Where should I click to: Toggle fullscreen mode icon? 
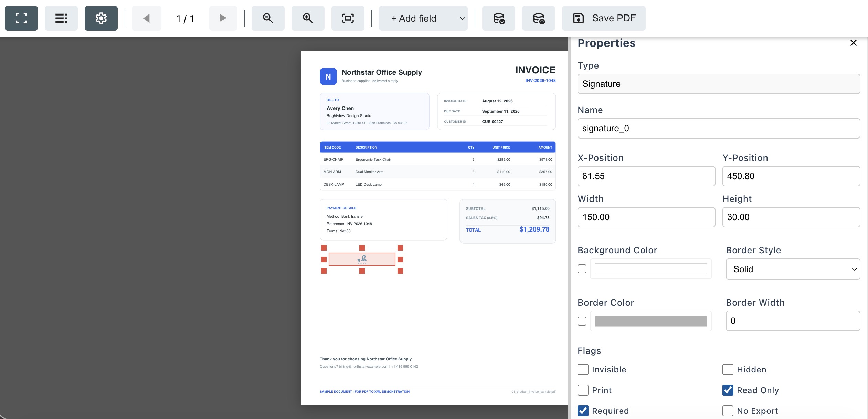[x=21, y=18]
